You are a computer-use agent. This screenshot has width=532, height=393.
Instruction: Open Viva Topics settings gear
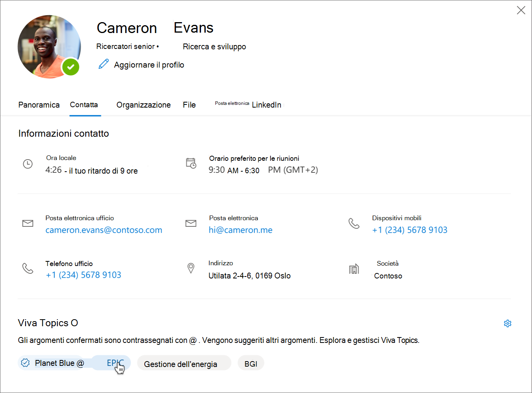(x=508, y=323)
